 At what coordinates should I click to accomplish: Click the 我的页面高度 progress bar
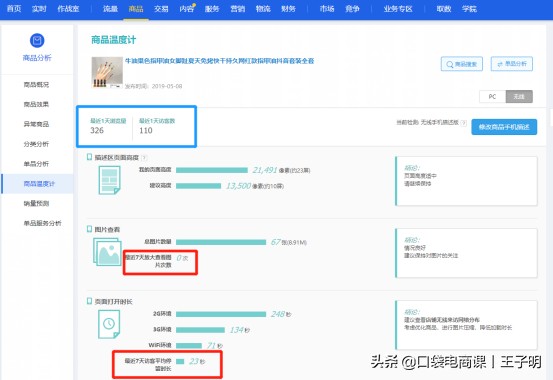click(x=212, y=170)
